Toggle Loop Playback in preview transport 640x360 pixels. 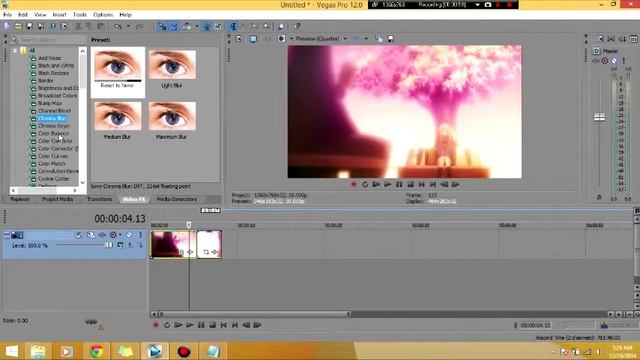365,184
